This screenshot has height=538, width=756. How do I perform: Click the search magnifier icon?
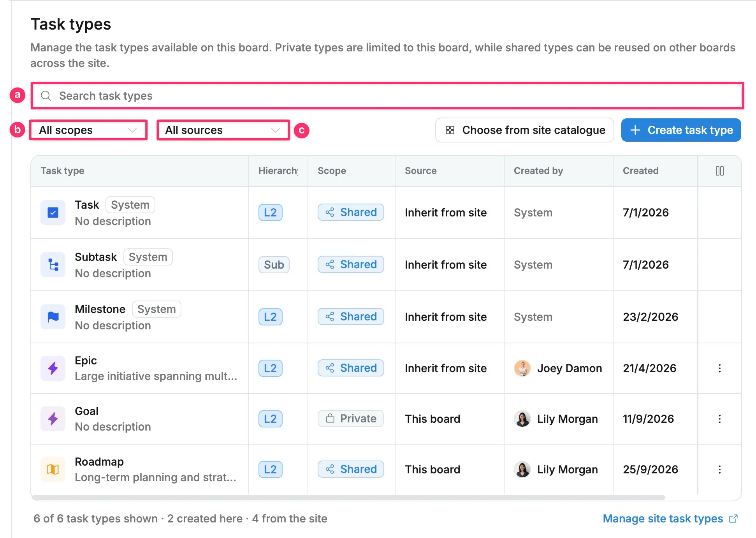[46, 96]
